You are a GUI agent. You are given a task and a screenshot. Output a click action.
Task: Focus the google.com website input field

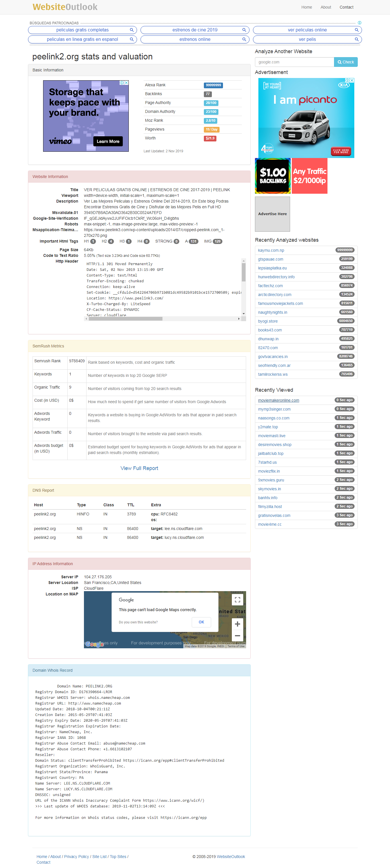294,62
